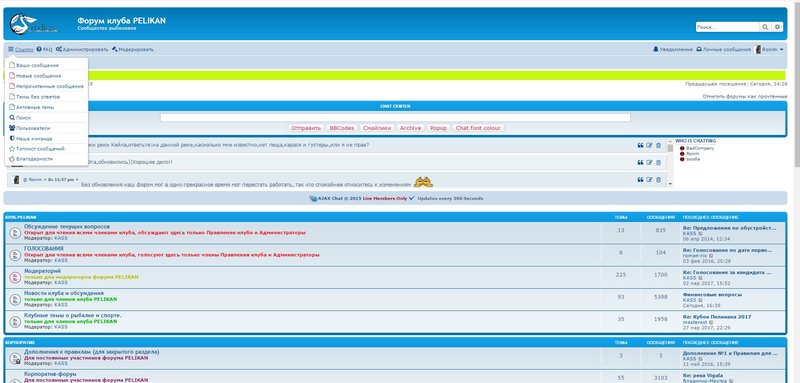The image size is (800, 383).
Task: Open the chat Archive button
Action: pyautogui.click(x=410, y=128)
